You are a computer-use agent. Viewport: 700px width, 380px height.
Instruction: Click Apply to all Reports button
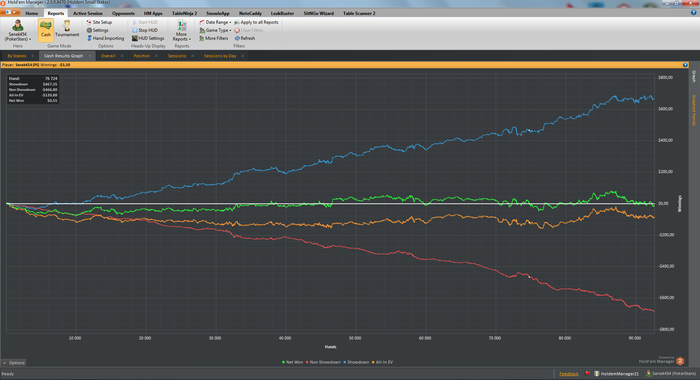(256, 22)
